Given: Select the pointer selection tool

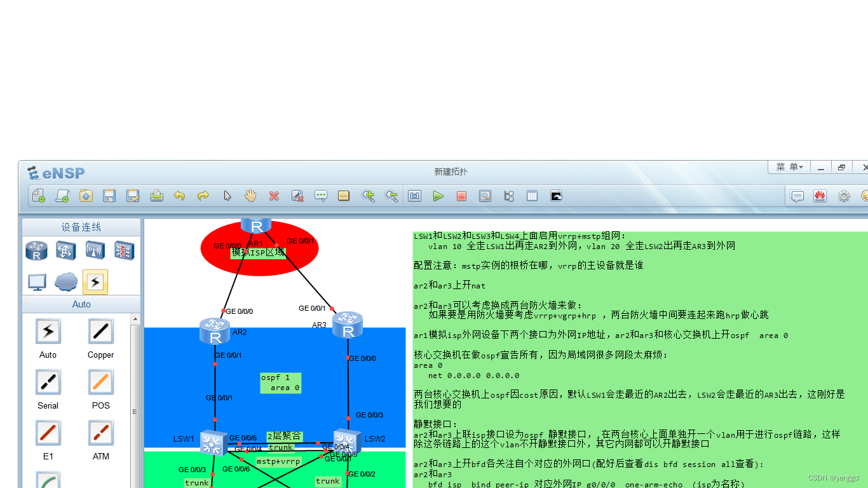Looking at the screenshot, I should (227, 196).
